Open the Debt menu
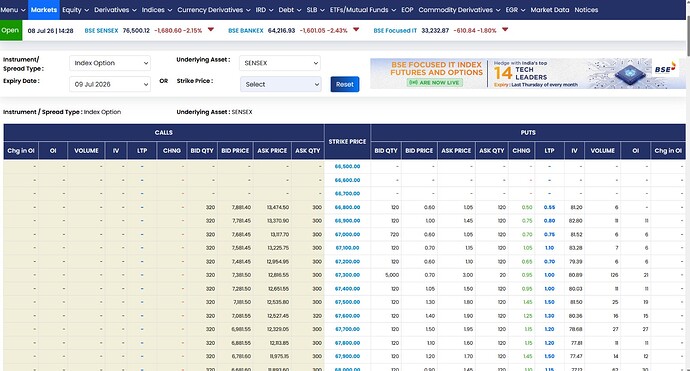Image resolution: width=690 pixels, height=371 pixels. coord(290,10)
